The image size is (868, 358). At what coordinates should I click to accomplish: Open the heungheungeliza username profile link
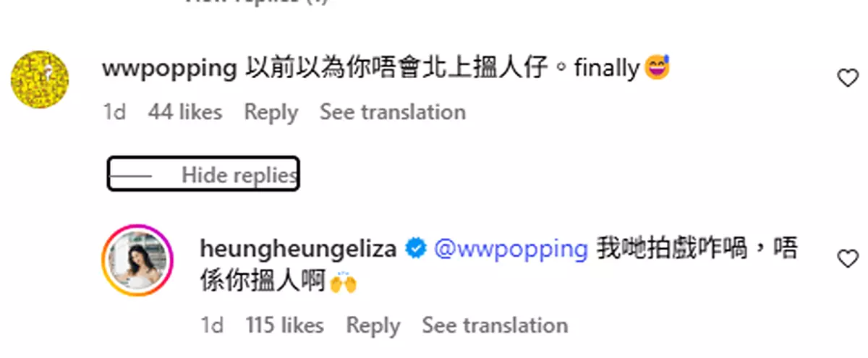pos(297,249)
